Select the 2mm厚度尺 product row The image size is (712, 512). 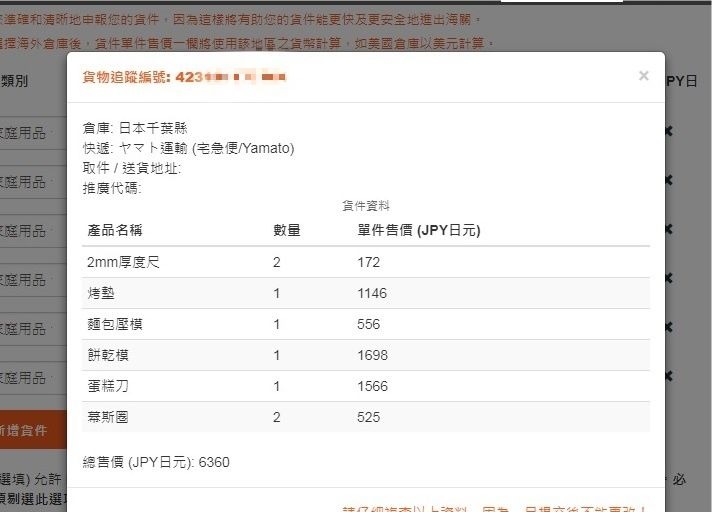[x=365, y=262]
